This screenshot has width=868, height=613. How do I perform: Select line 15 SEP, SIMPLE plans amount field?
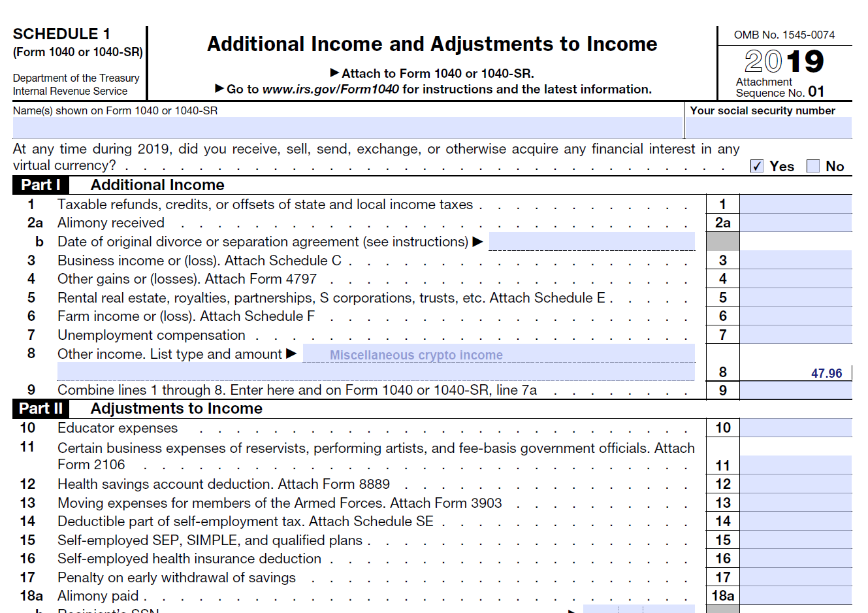click(x=796, y=540)
